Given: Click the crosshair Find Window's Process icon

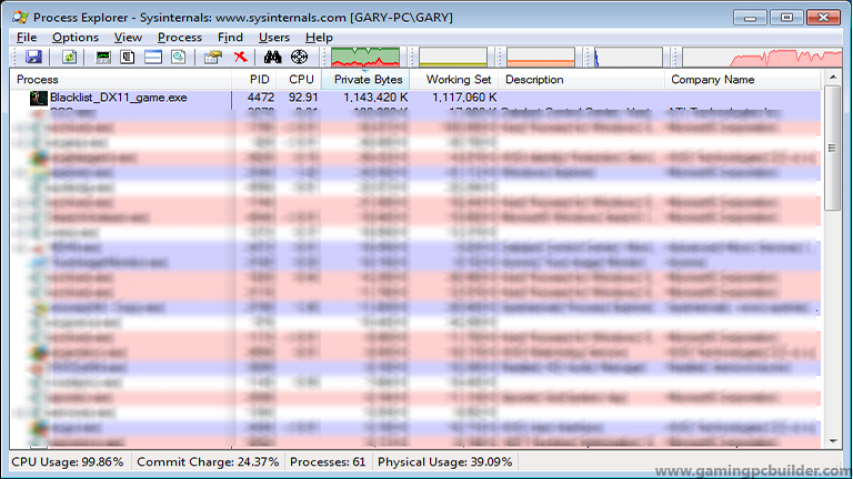Looking at the screenshot, I should click(x=299, y=57).
